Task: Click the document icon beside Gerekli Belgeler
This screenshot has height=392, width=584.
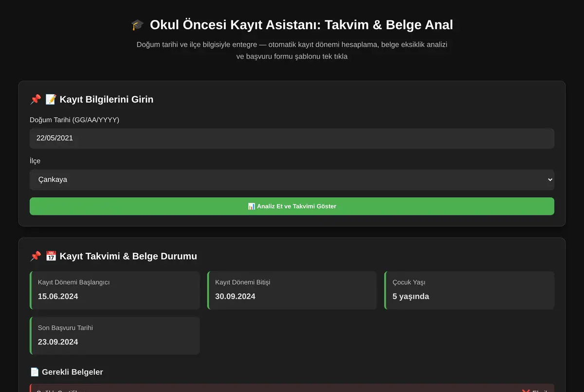Action: click(35, 372)
